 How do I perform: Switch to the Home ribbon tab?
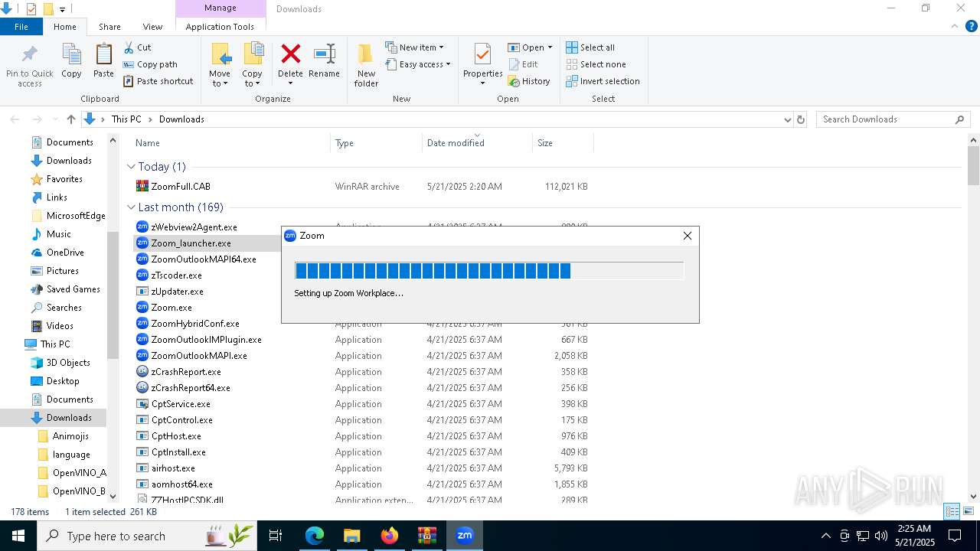[65, 27]
